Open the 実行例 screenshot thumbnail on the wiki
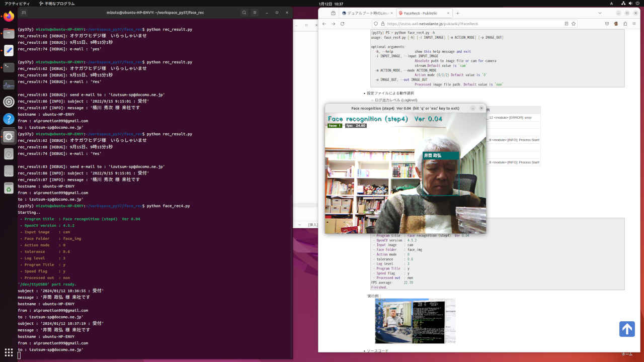Image resolution: width=644 pixels, height=362 pixels. (415, 321)
